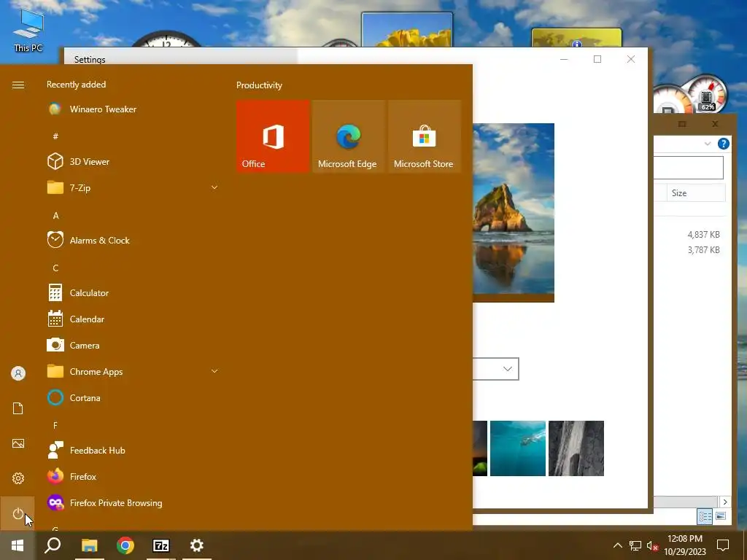The height and width of the screenshot is (560, 747).
Task: Open Firefox Private Browsing
Action: 133,503
